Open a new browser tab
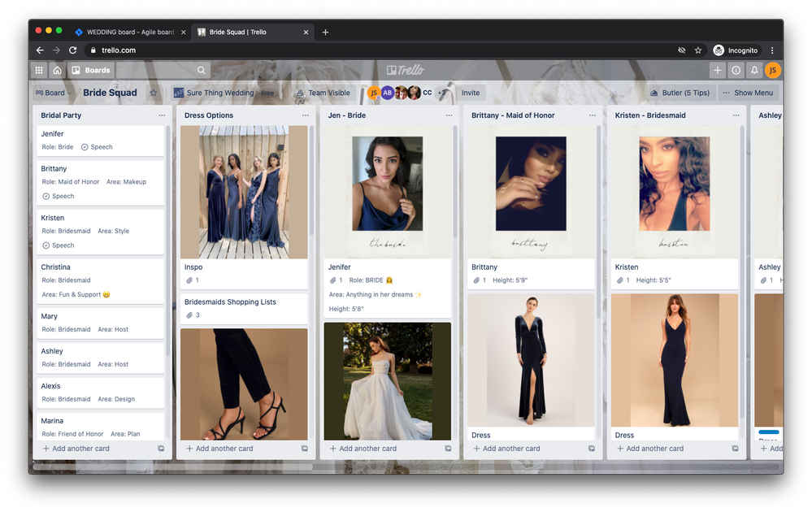 (x=325, y=32)
